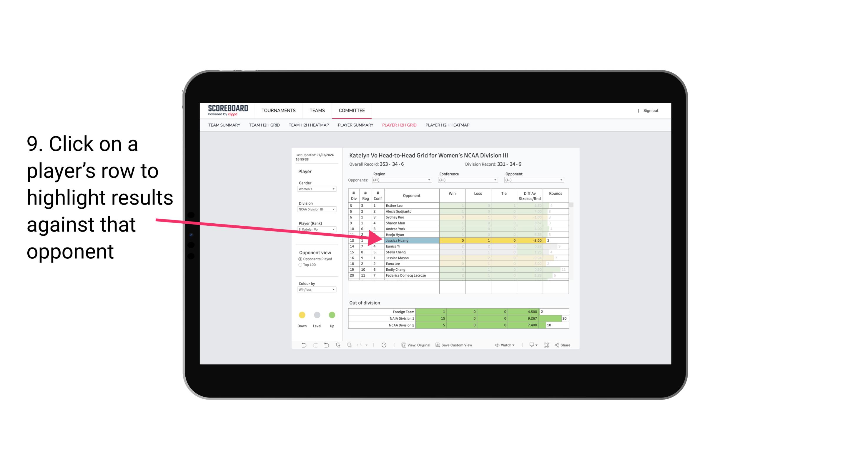
Task: Click the PLAYER H2H HEATMAP tab
Action: coord(448,125)
